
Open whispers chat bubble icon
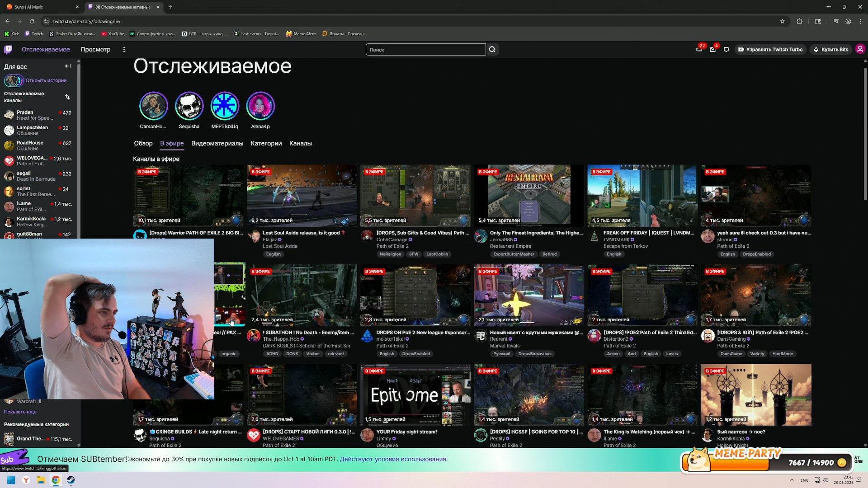[x=726, y=50]
